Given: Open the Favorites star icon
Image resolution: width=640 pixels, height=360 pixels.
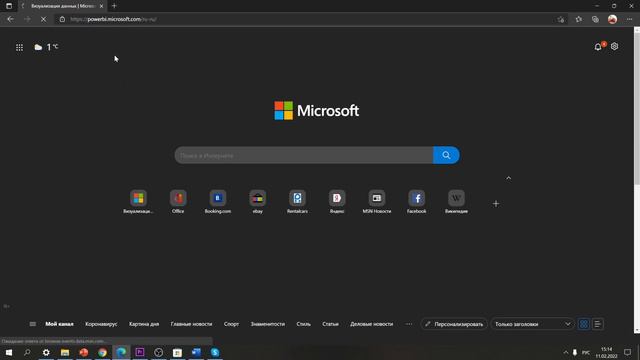Looking at the screenshot, I should tap(578, 19).
